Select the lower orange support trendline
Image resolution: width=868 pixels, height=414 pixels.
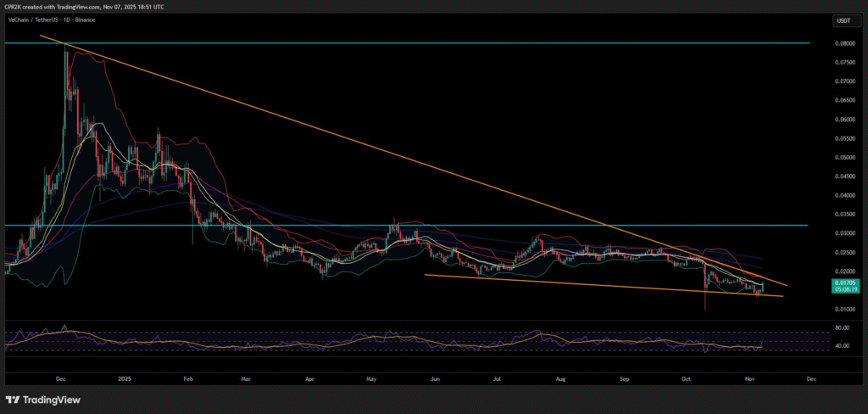click(x=593, y=285)
